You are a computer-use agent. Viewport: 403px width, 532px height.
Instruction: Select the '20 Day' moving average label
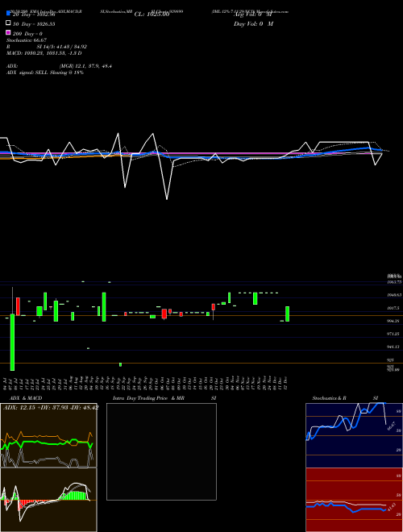34,15
